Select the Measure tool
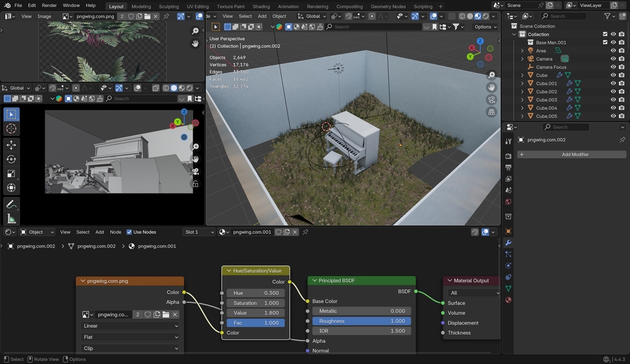The height and width of the screenshot is (364, 630). pyautogui.click(x=11, y=218)
